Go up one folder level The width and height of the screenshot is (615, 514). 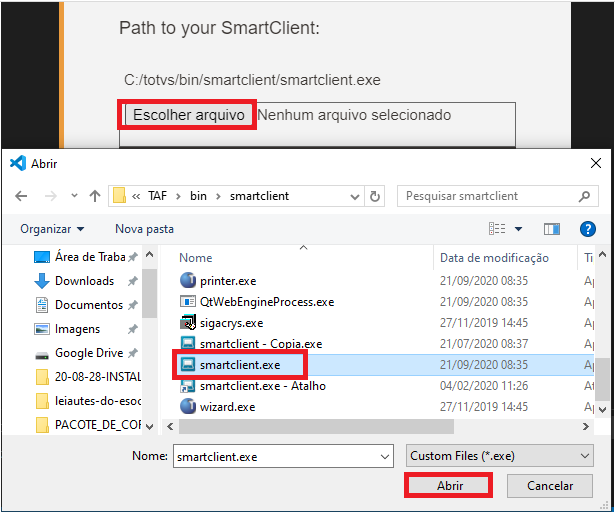coord(95,196)
